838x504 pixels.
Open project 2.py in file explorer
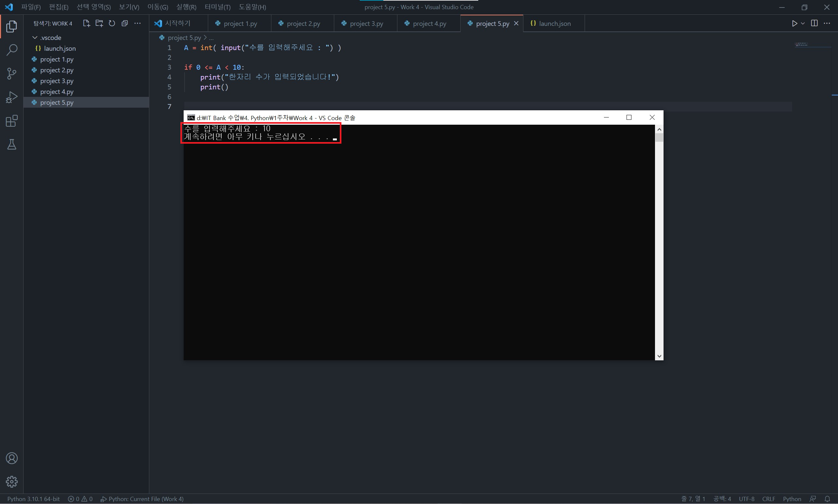point(57,70)
